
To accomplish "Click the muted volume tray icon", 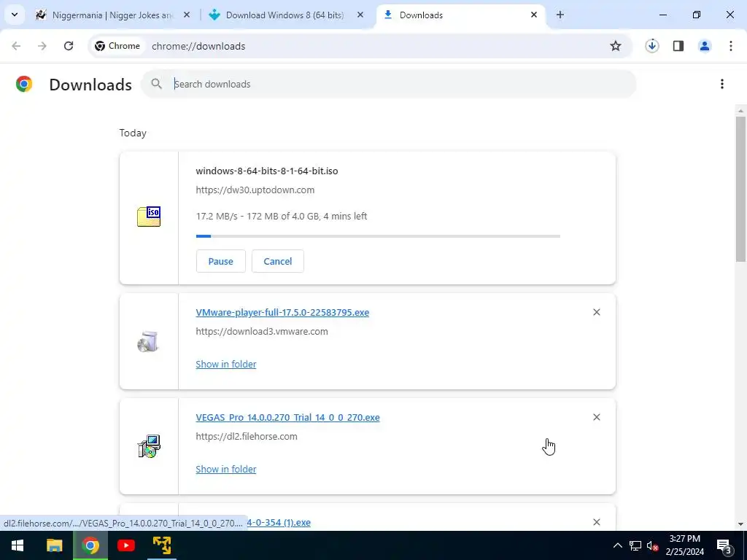I will (653, 545).
